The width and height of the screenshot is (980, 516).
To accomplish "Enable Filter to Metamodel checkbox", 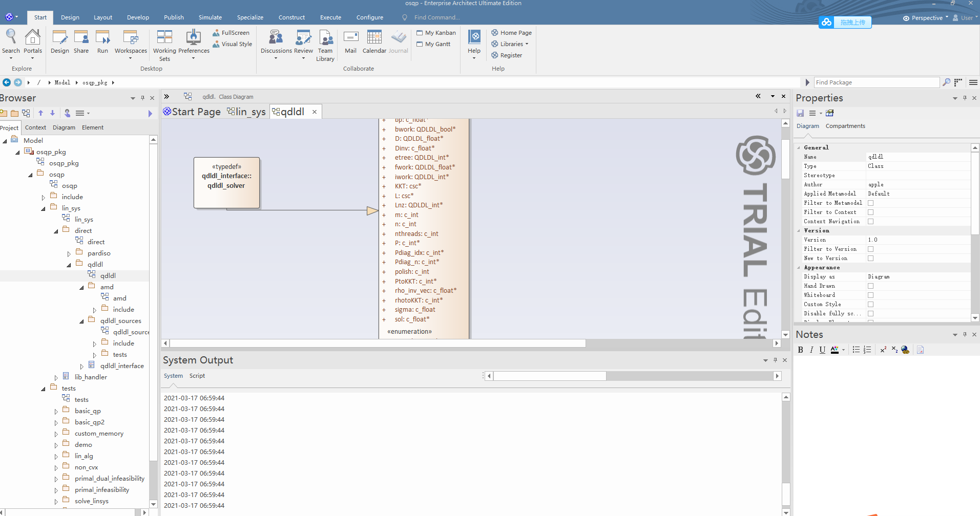I will pyautogui.click(x=871, y=203).
